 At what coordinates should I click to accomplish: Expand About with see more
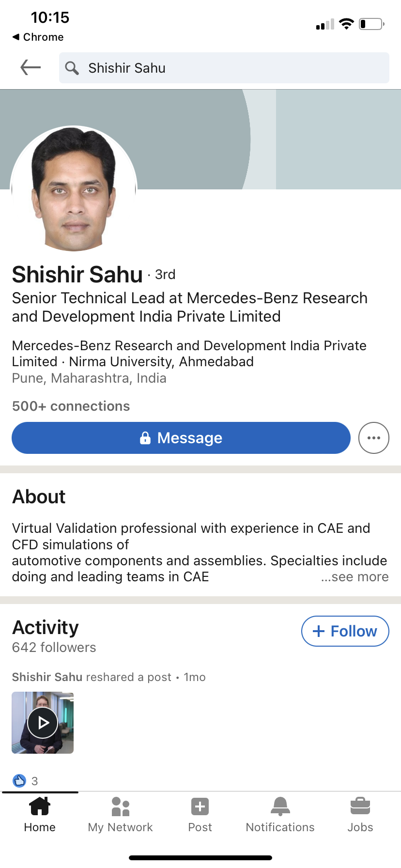[355, 577]
